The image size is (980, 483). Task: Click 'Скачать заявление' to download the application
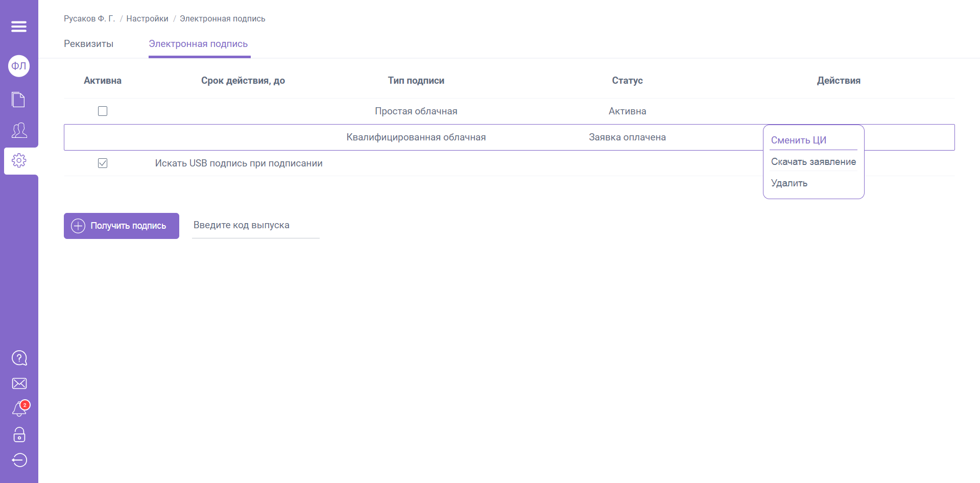coord(814,161)
